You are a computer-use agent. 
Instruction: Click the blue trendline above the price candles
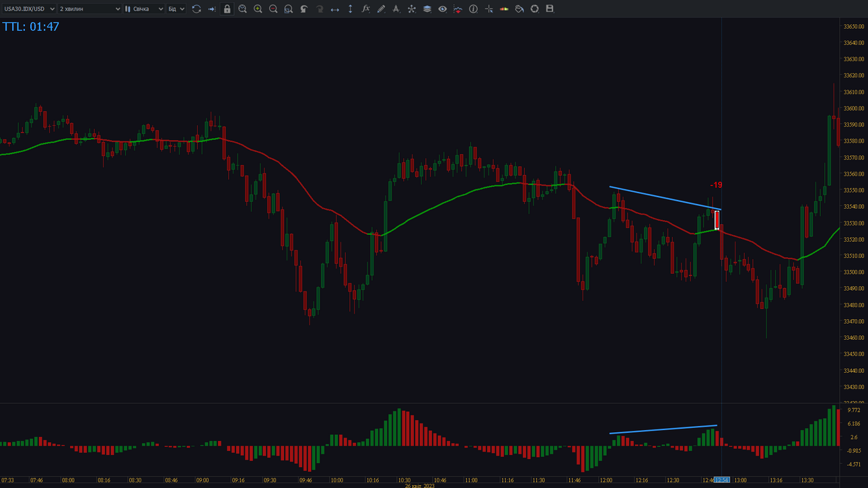(x=665, y=198)
